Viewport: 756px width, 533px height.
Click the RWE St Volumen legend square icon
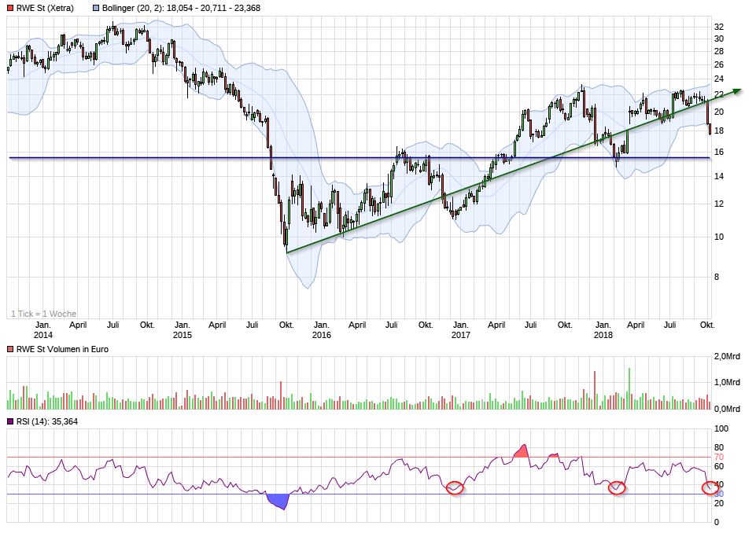click(x=9, y=348)
